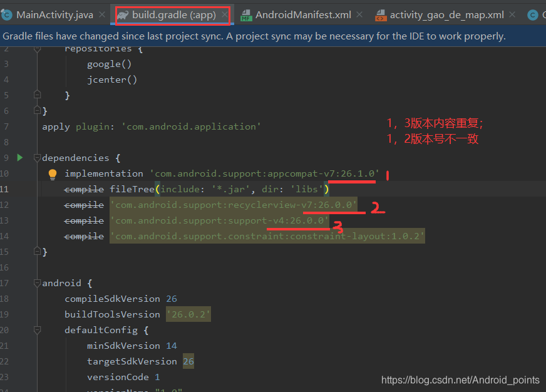Close the MainActivity.java tab
Viewport: 546px width, 392px height.
102,14
